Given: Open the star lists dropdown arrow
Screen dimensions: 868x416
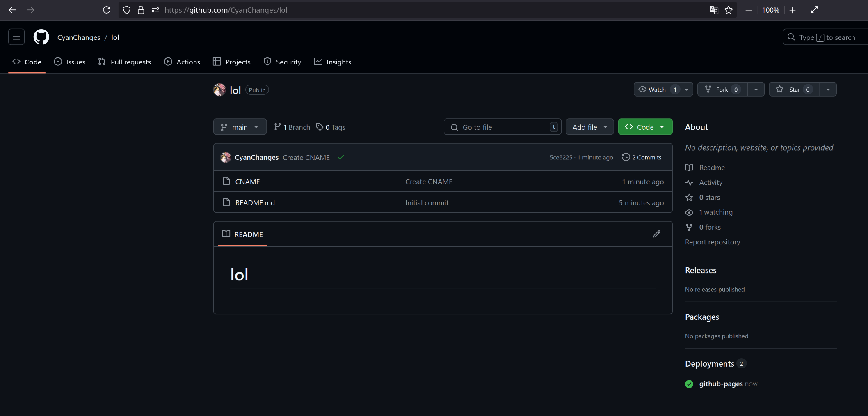Looking at the screenshot, I should pos(828,90).
